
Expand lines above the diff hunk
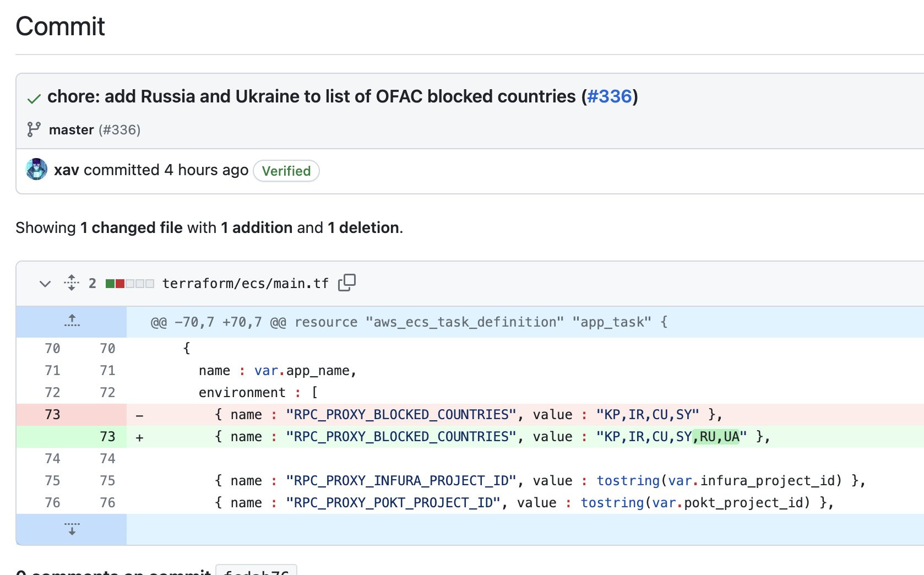pyautogui.click(x=72, y=322)
